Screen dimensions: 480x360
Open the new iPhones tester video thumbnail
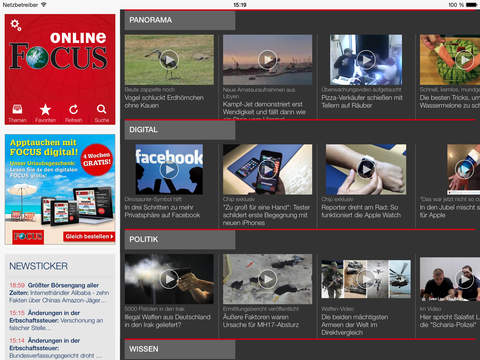coord(268,169)
